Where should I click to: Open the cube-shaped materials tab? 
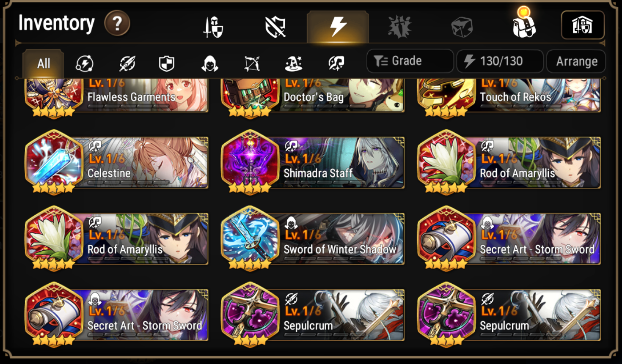[x=462, y=27]
